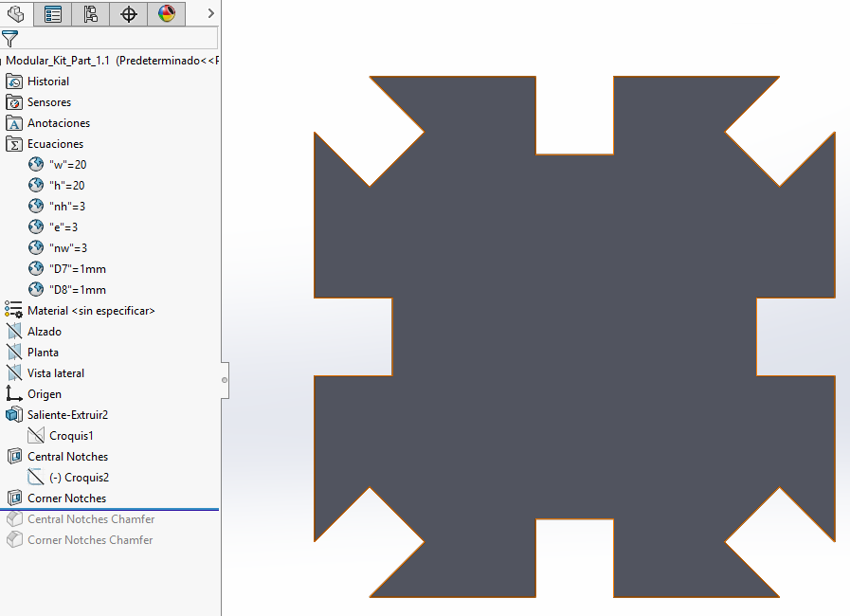Click the Planta plane icon
The height and width of the screenshot is (616, 850).
[x=14, y=353]
